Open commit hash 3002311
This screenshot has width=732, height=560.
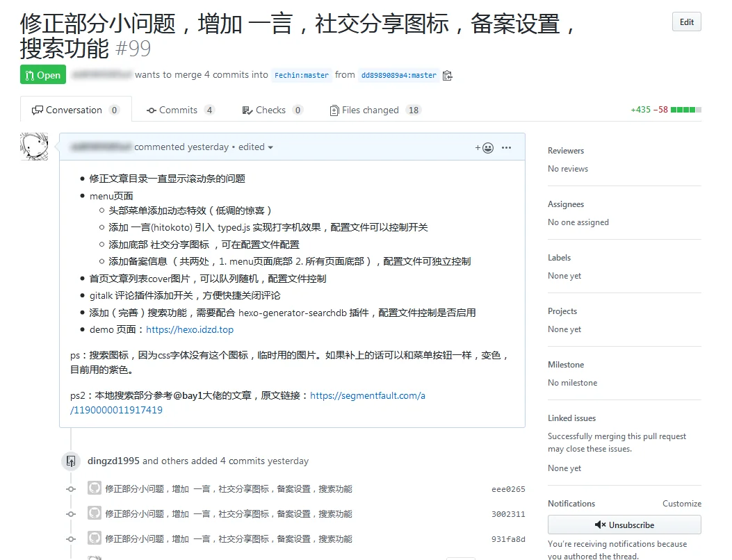(x=508, y=514)
